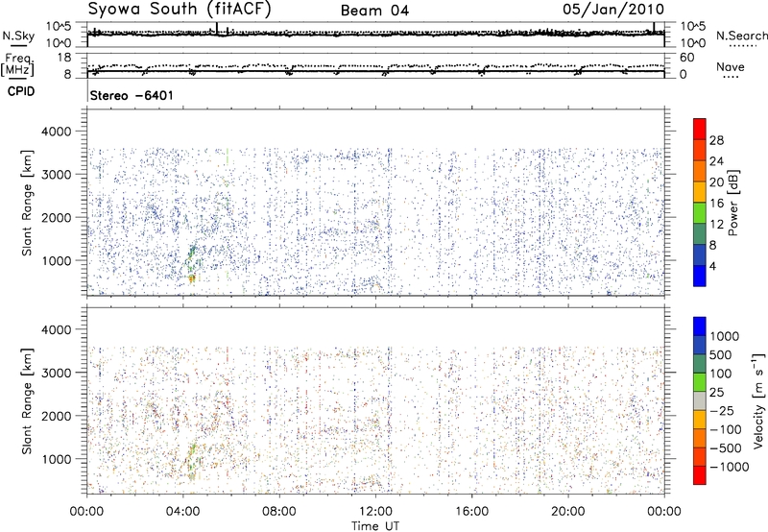The width and height of the screenshot is (768, 532).
Task: Click the green 12-16 dB Power color band
Action: coord(700,213)
